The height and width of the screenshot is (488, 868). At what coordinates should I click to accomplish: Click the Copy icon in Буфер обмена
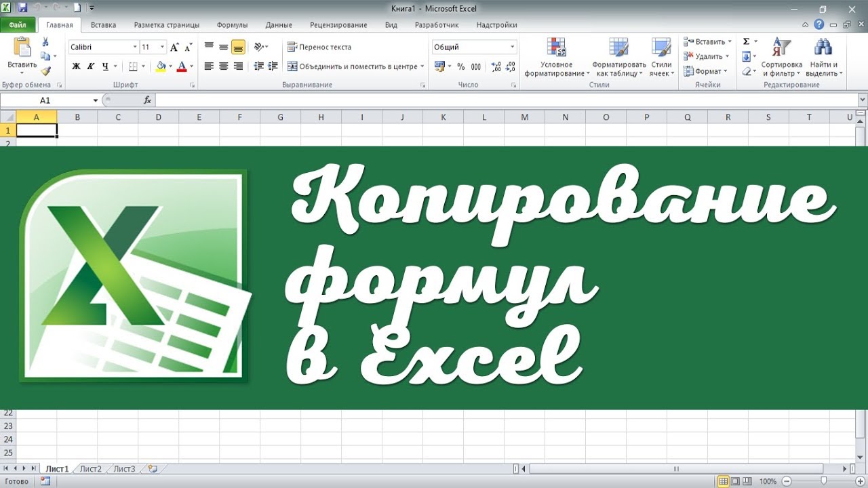45,56
